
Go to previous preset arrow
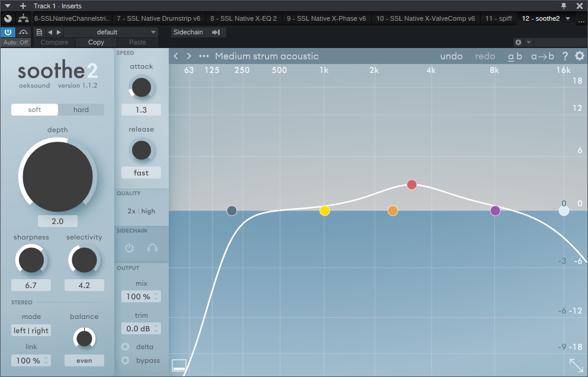tap(50, 32)
